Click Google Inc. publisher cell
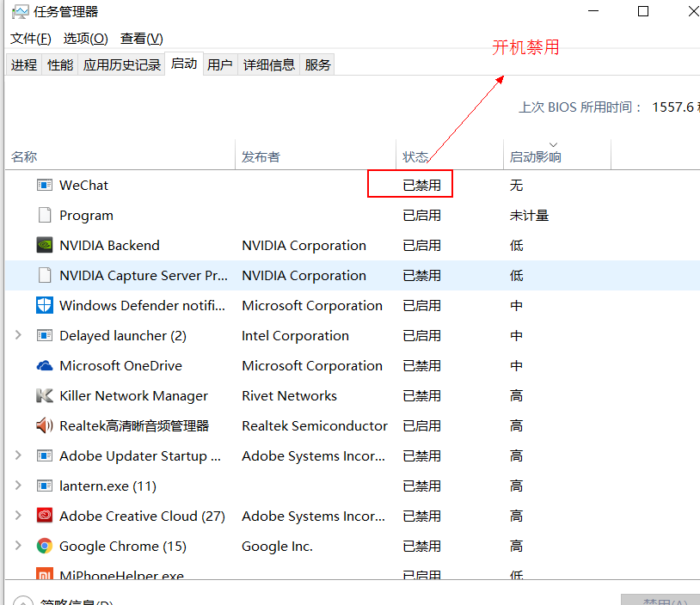The image size is (700, 605). [277, 546]
